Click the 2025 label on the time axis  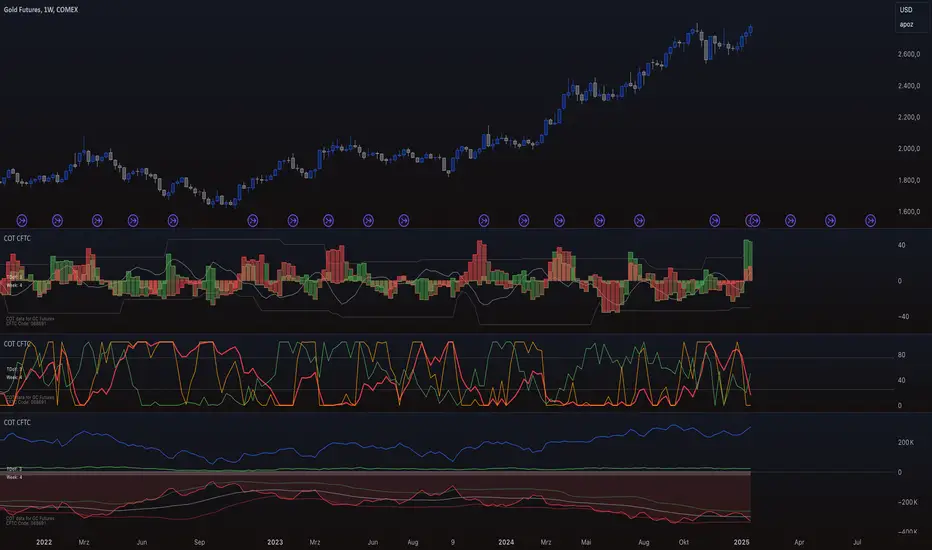point(741,542)
